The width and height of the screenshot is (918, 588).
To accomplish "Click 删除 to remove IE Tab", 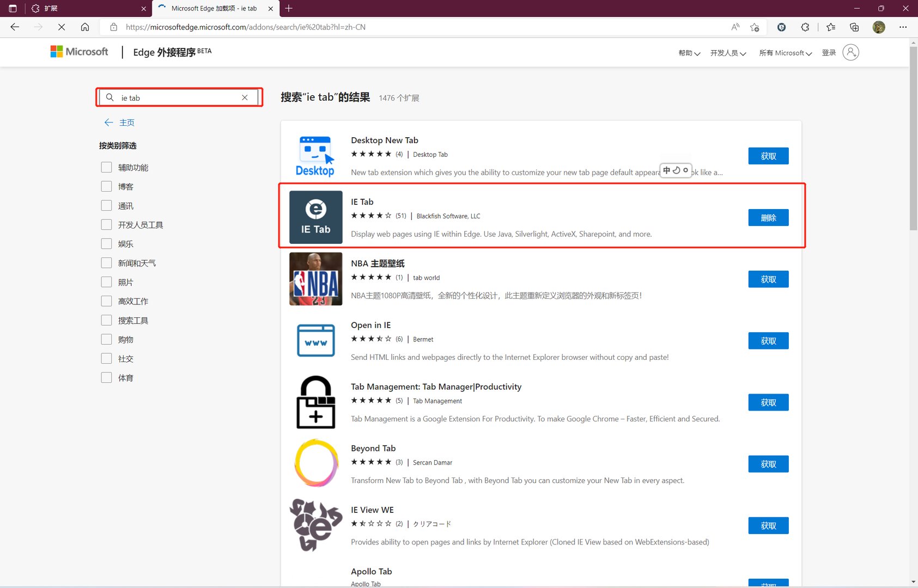I will [x=768, y=217].
